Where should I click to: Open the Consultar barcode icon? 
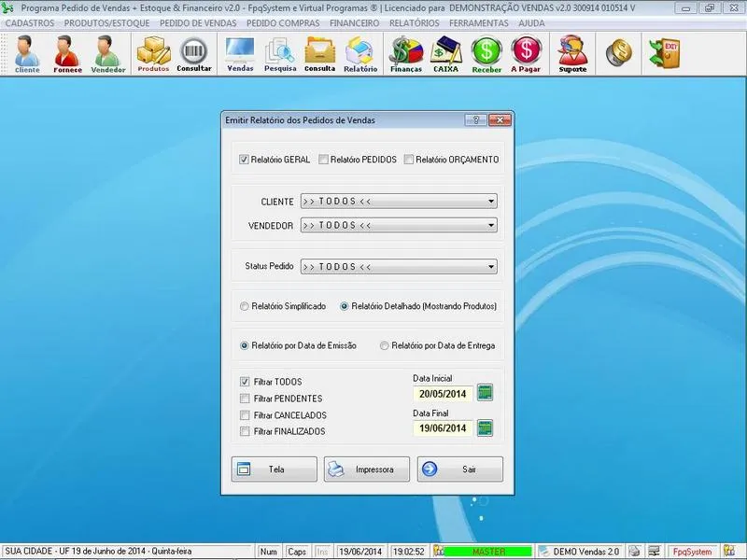(194, 54)
